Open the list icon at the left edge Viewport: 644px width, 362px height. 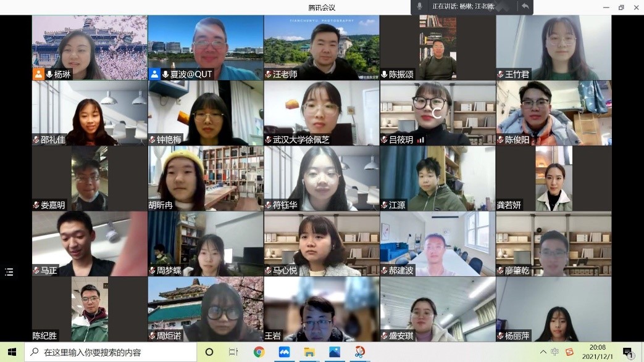coord(9,272)
